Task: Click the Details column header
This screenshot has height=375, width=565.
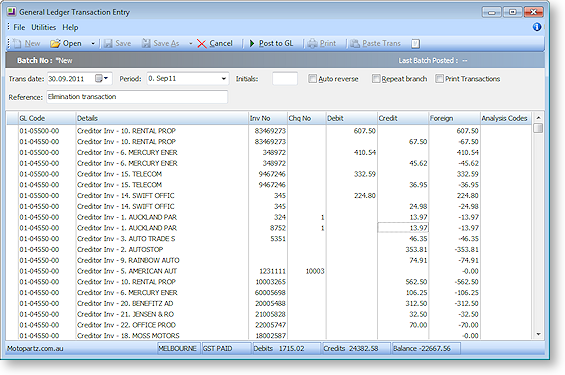Action: click(162, 118)
